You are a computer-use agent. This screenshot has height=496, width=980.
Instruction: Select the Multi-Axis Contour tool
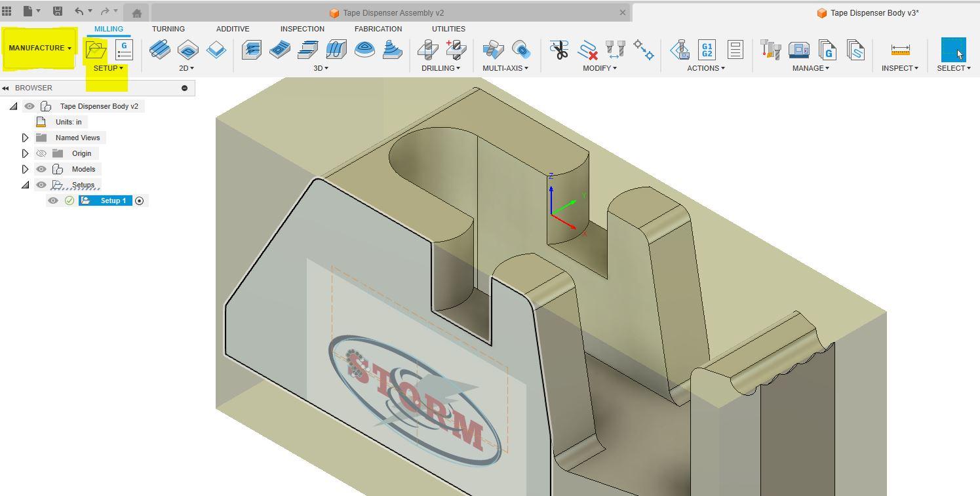[x=521, y=50]
